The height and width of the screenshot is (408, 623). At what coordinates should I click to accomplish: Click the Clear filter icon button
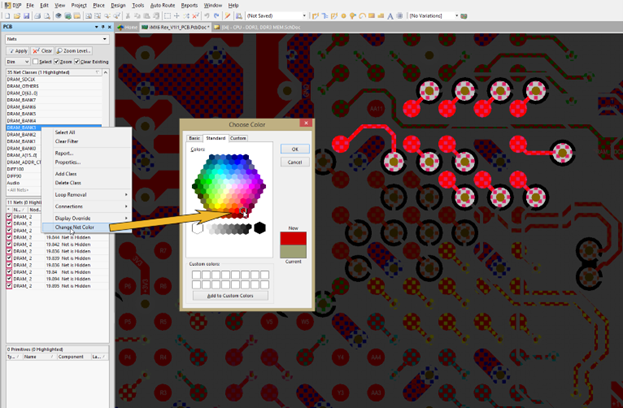(x=44, y=50)
